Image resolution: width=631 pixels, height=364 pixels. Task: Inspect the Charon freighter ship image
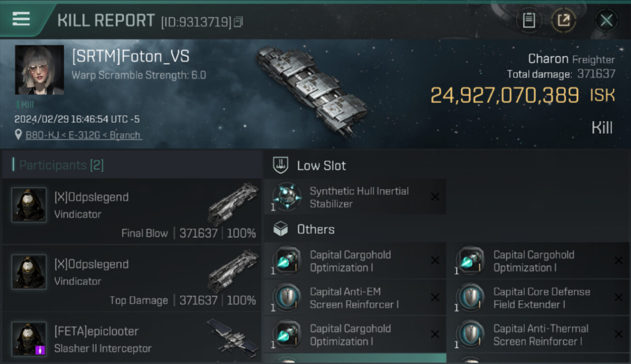tap(311, 90)
